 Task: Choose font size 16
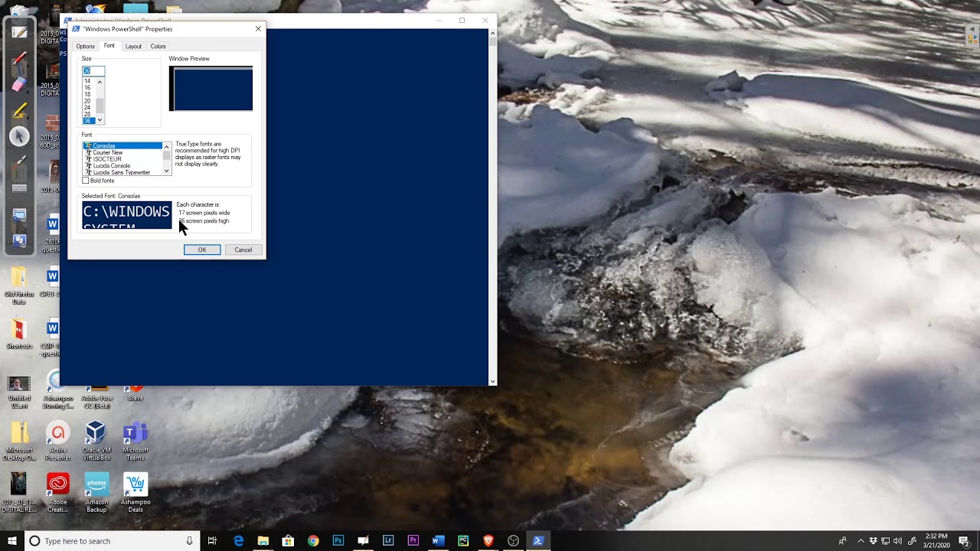coord(87,88)
